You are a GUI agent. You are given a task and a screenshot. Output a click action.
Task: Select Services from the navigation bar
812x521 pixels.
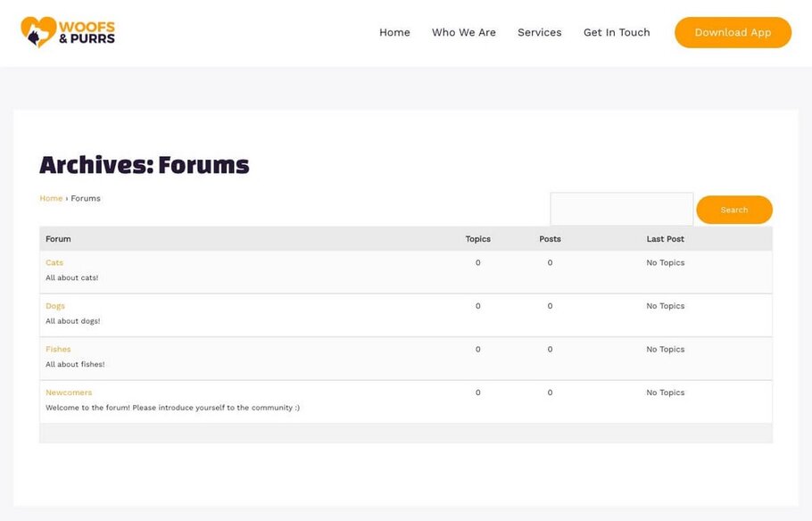[x=539, y=32]
